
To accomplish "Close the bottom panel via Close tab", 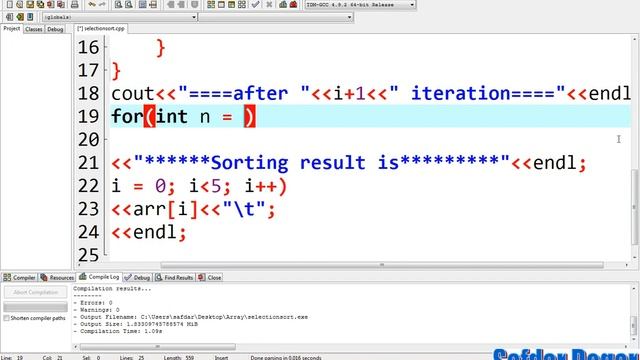I will coord(209,278).
